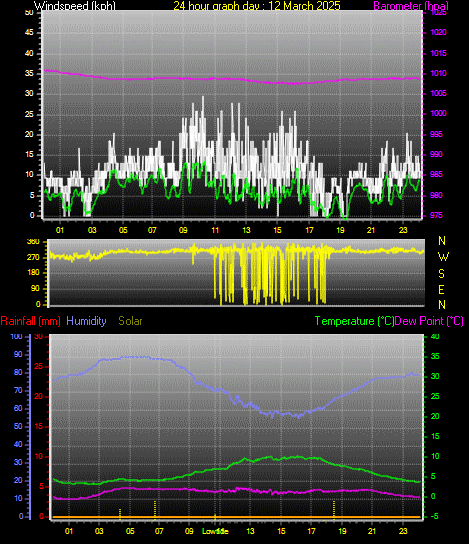Click the Solar legend label
The image size is (469, 544).
130,321
